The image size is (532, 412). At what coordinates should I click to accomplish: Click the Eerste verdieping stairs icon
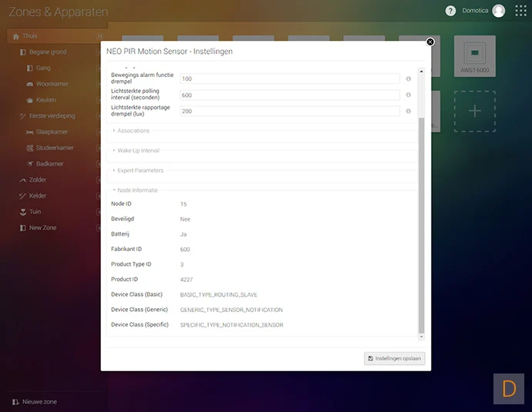tap(22, 116)
